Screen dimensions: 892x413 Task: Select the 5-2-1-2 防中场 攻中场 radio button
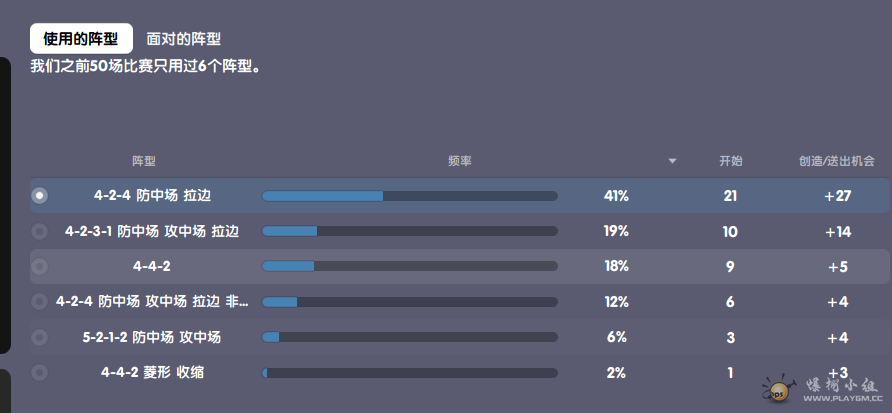40,337
